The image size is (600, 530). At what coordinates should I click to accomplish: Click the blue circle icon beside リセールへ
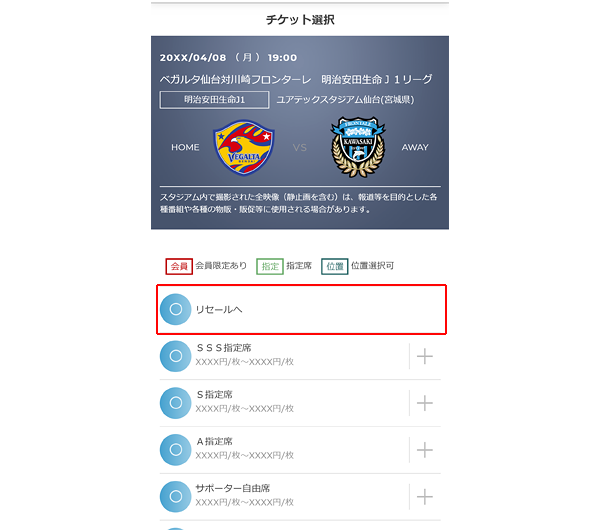point(175,309)
